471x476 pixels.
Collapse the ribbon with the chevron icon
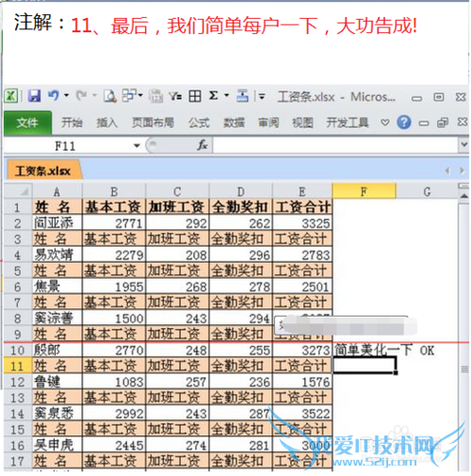[385, 123]
